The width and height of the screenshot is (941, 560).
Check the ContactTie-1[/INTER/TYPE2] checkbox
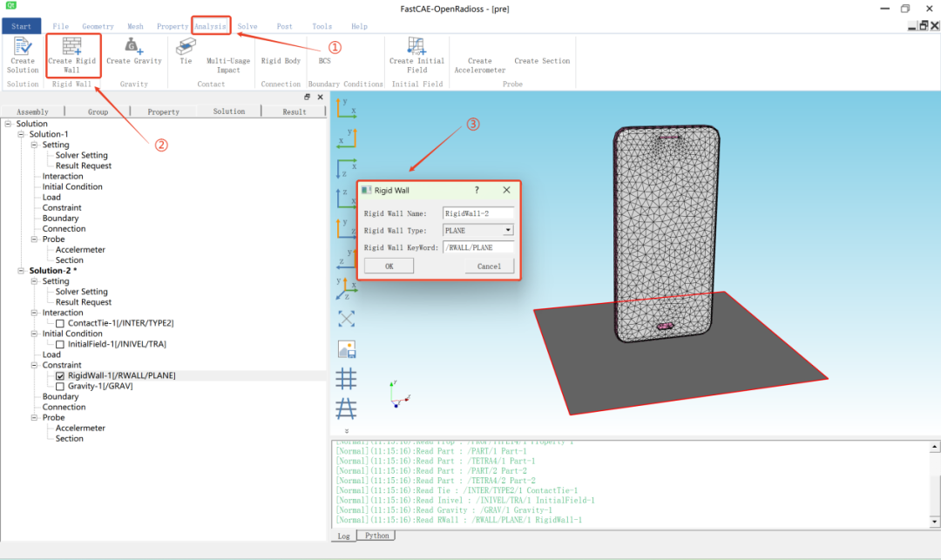60,324
